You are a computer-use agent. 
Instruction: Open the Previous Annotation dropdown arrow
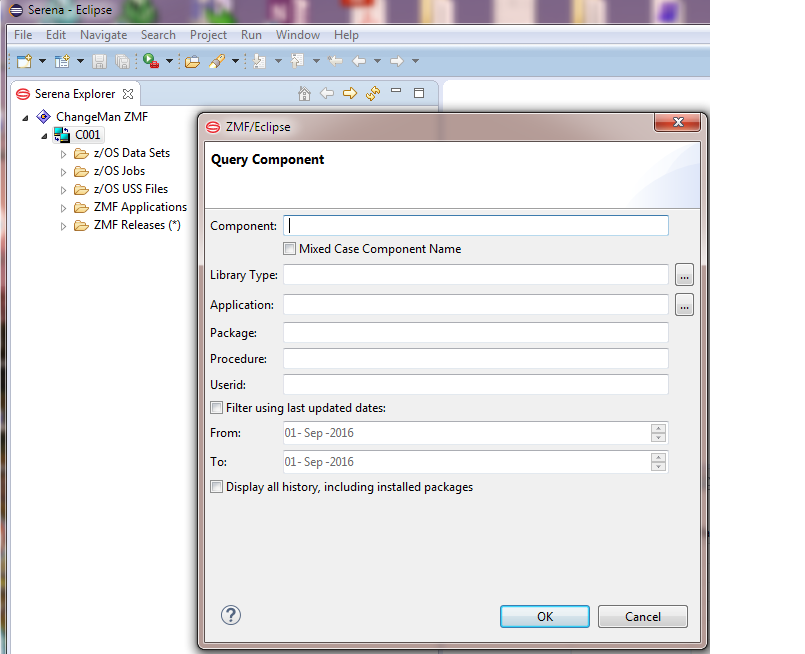pos(316,62)
